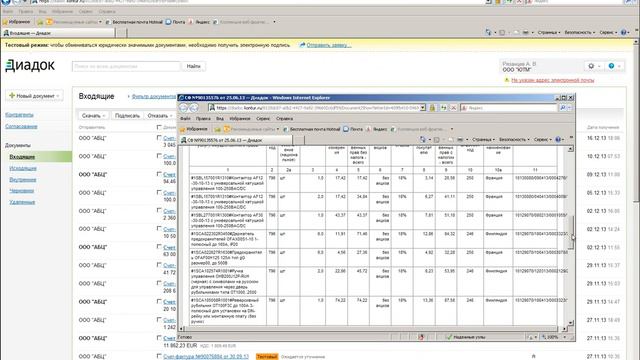This screenshot has height=360, width=640.
Task: Click home icon in background browser command bar
Action: click(488, 32)
